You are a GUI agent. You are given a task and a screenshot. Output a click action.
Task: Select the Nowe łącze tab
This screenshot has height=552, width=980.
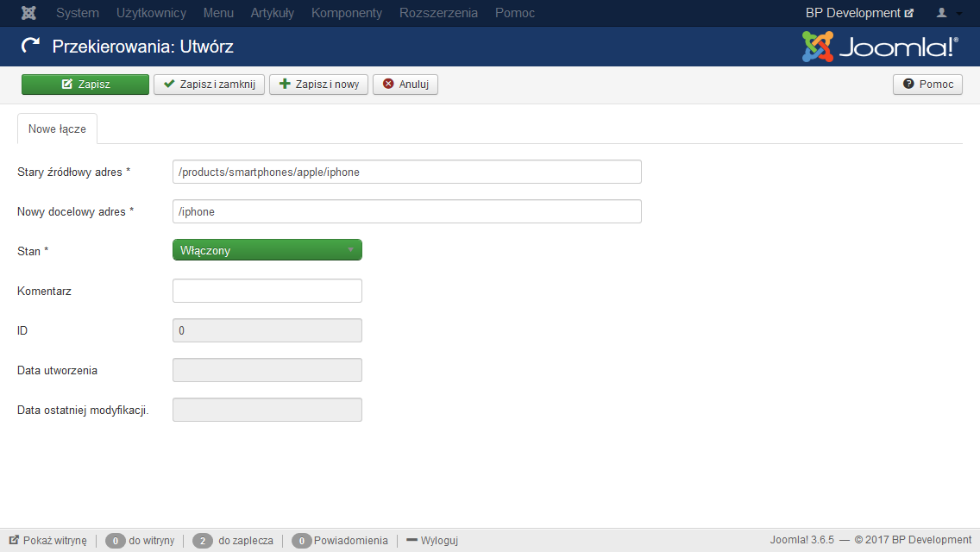coord(57,129)
